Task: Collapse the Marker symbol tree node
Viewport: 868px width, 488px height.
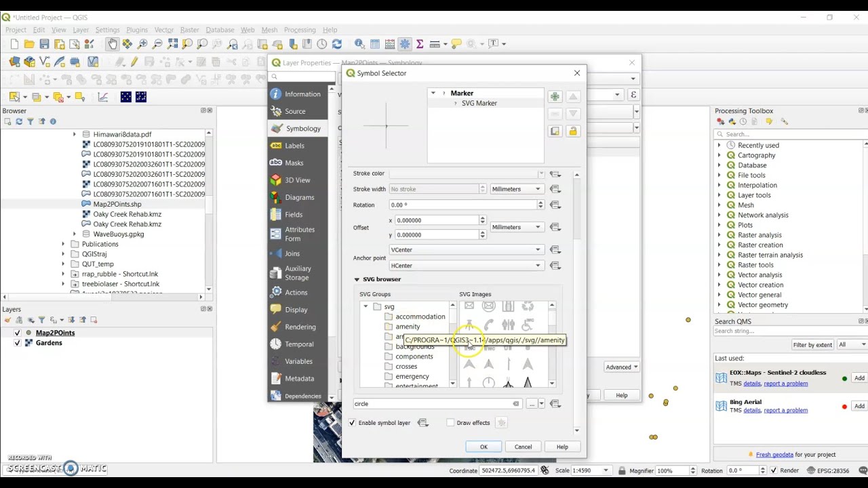Action: click(x=433, y=93)
